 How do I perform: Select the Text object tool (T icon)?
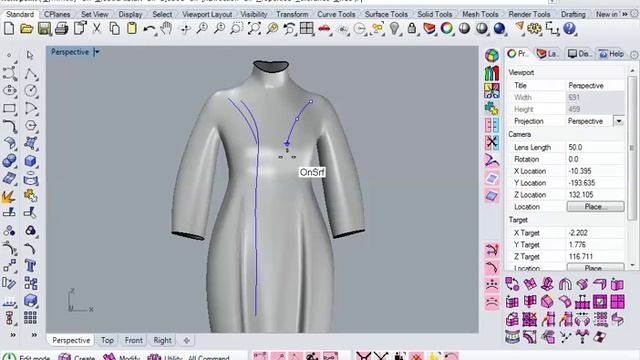[x=31, y=266]
